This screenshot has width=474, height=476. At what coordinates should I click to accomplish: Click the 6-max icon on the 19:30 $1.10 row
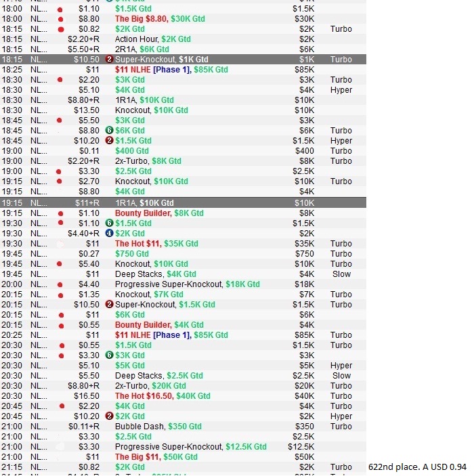[x=109, y=223]
